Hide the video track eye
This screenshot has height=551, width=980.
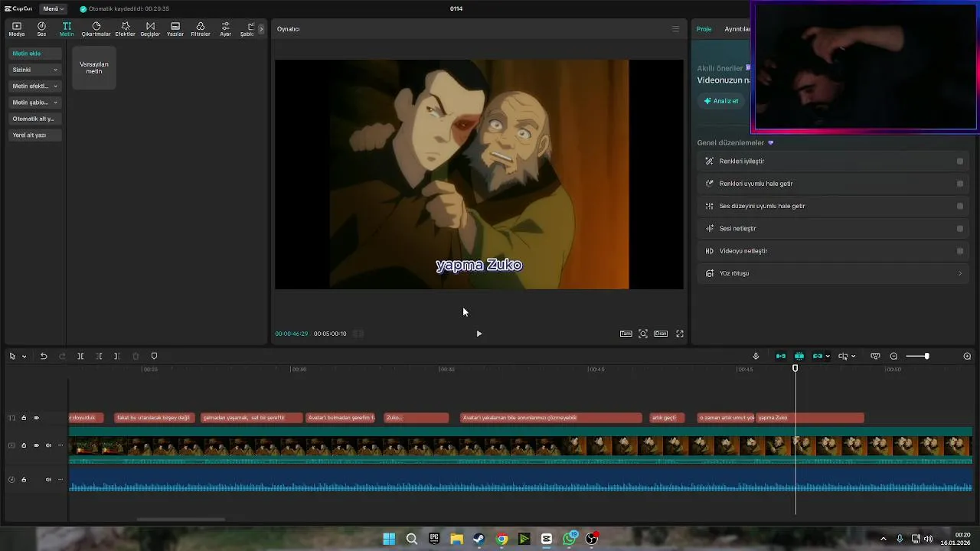point(36,445)
